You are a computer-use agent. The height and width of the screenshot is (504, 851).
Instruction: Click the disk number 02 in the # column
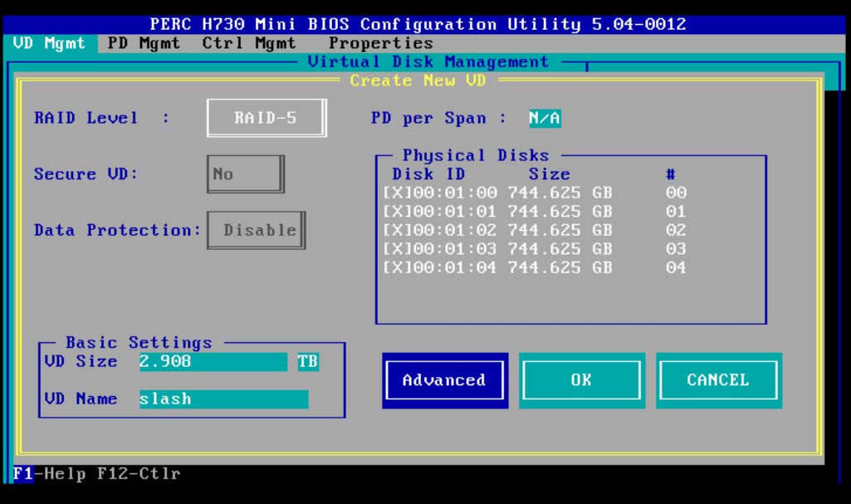tap(677, 230)
